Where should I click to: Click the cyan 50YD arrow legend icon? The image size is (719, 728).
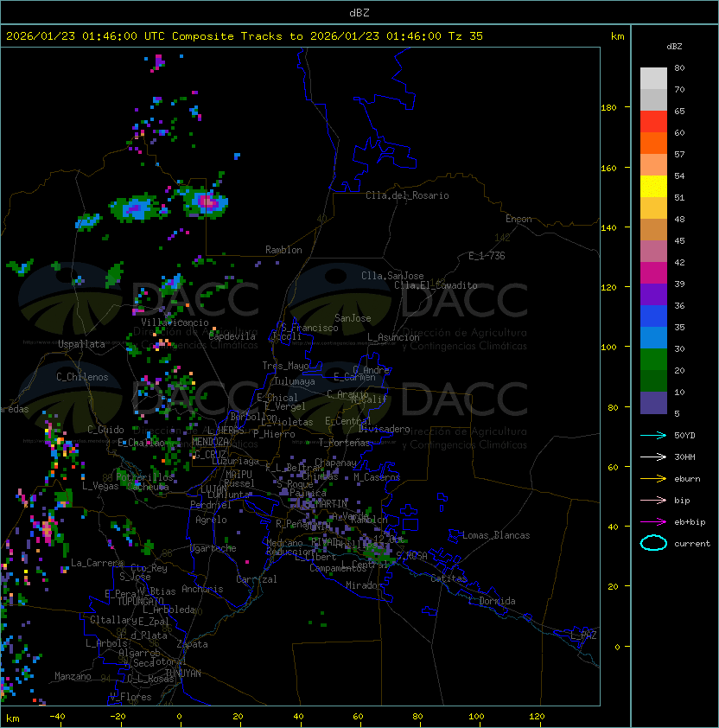[653, 435]
